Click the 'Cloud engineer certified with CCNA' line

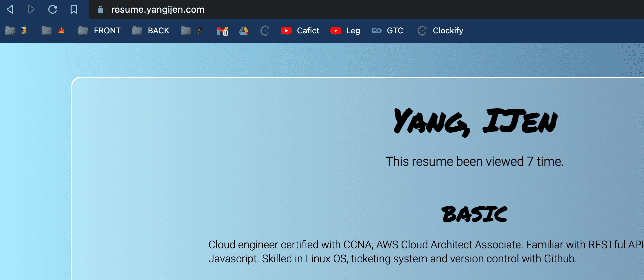click(x=426, y=245)
